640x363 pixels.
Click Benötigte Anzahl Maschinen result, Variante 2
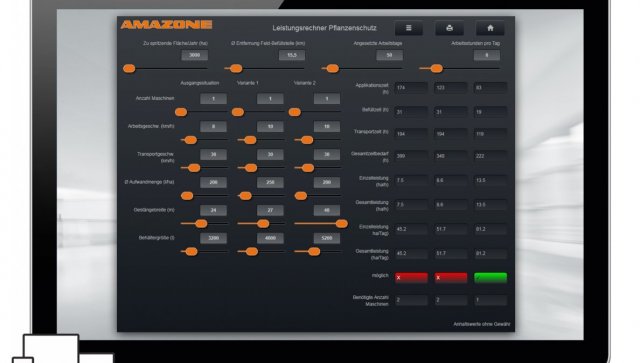click(490, 300)
